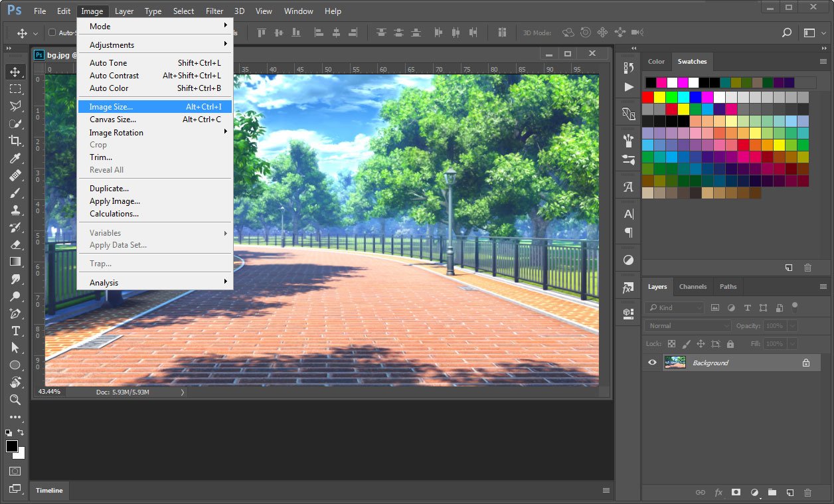
Task: Select the Background layer thumbnail
Action: point(675,363)
